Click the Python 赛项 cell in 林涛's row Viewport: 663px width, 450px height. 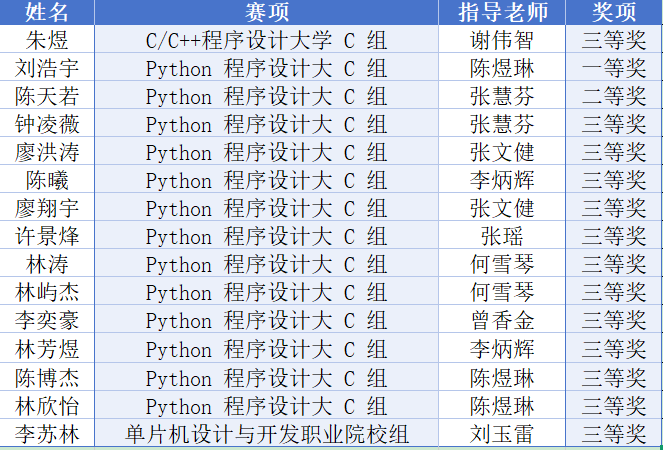point(266,263)
